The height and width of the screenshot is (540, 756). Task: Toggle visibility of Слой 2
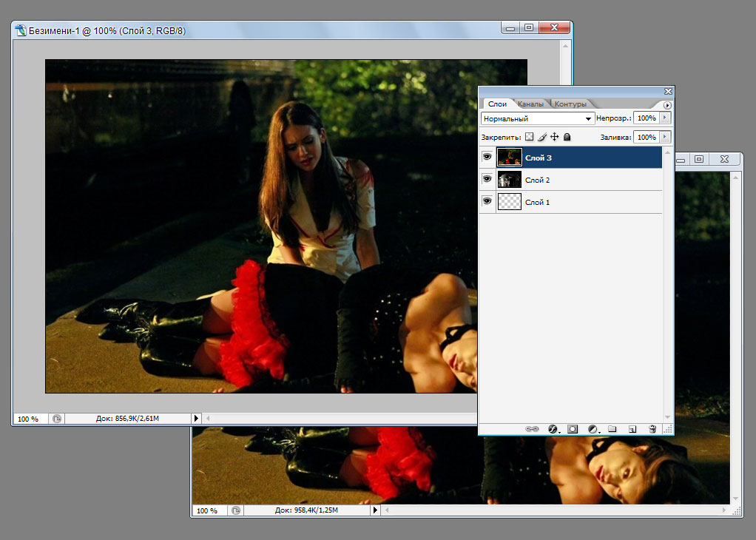point(487,180)
